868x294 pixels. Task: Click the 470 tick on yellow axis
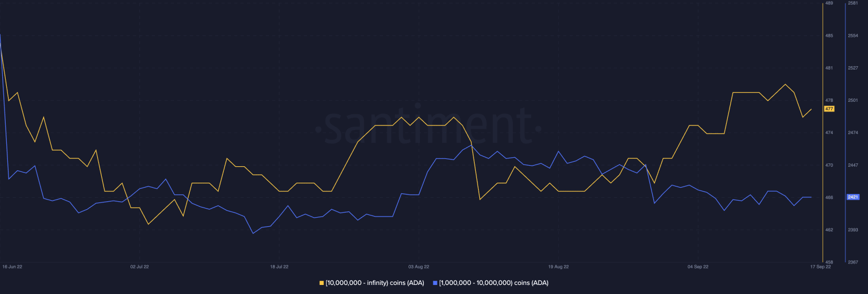830,165
